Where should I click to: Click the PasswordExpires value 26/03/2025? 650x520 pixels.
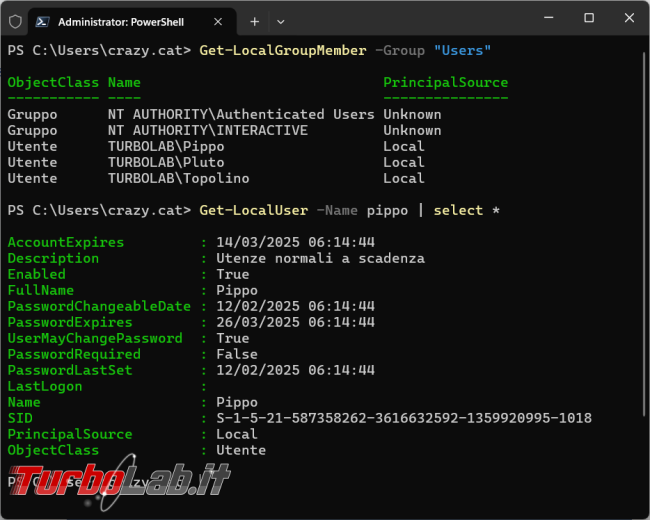(x=296, y=322)
